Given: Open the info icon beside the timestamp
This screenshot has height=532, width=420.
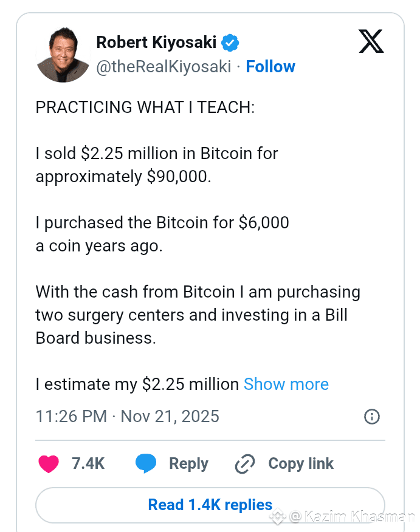Looking at the screenshot, I should click(x=371, y=417).
